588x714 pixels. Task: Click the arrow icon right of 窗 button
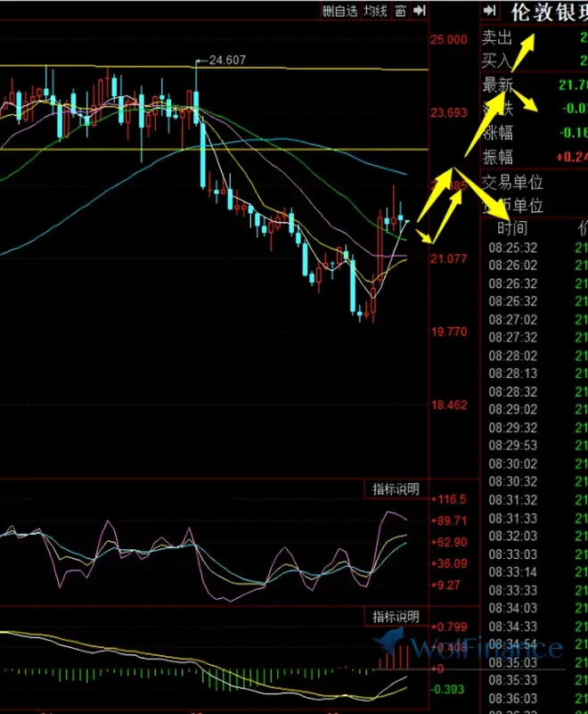point(419,11)
